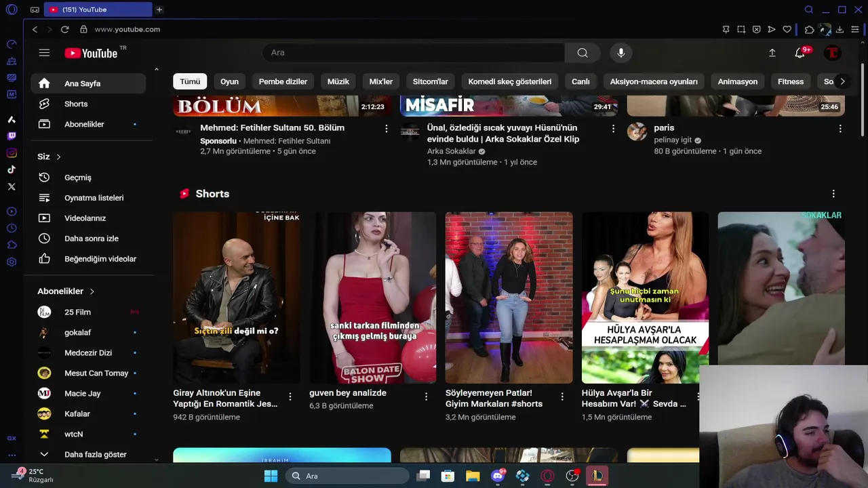
Task: Click the YouTube logo
Action: tap(92, 53)
